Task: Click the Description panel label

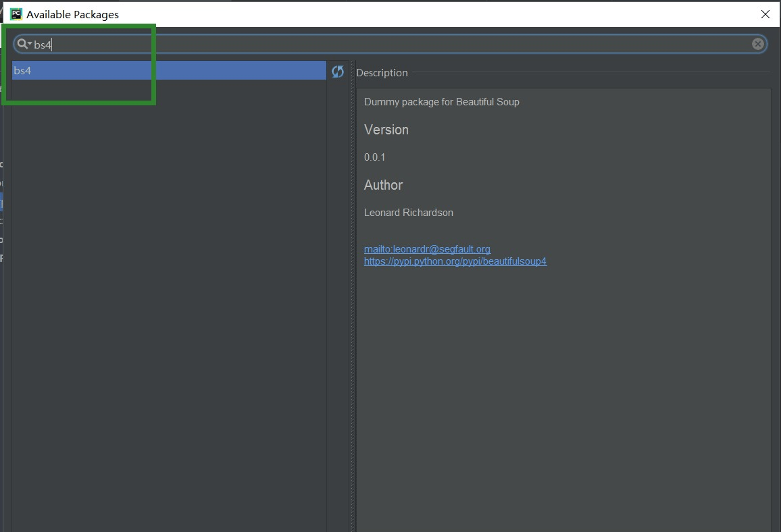Action: tap(382, 73)
